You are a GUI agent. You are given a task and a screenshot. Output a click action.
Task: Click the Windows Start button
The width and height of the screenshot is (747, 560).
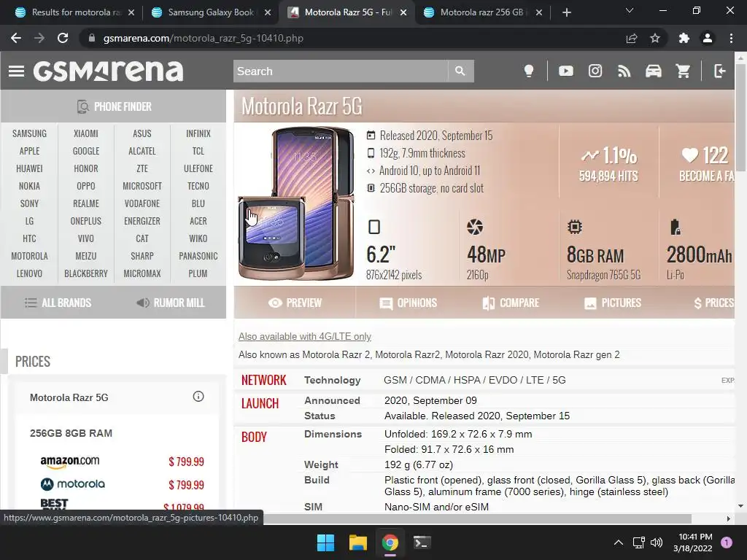coord(326,542)
